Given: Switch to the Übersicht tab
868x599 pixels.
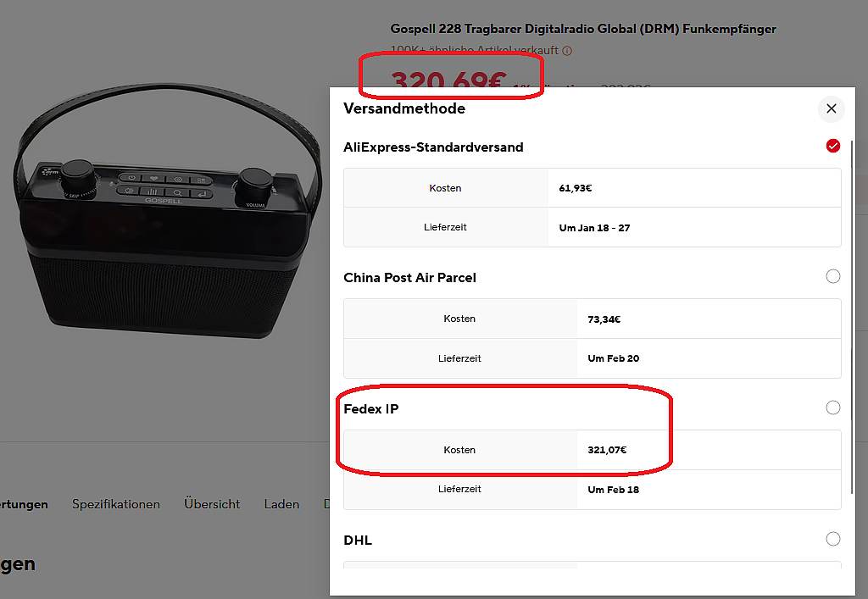Looking at the screenshot, I should click(212, 504).
